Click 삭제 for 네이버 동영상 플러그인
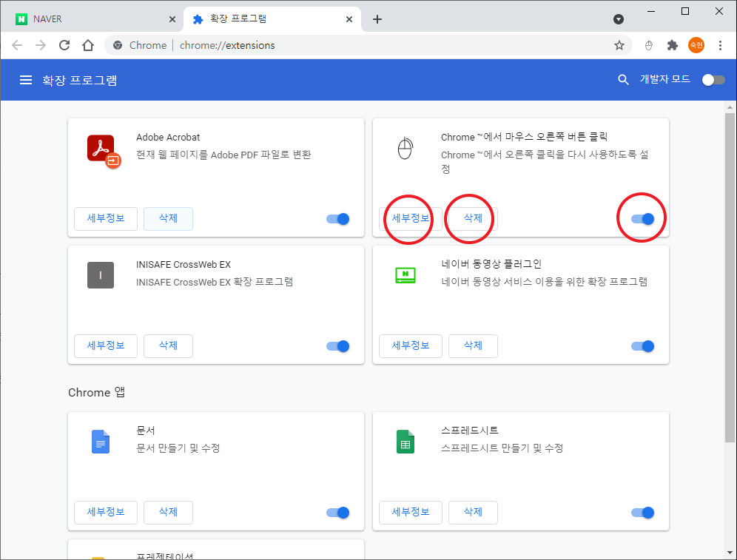 (473, 346)
